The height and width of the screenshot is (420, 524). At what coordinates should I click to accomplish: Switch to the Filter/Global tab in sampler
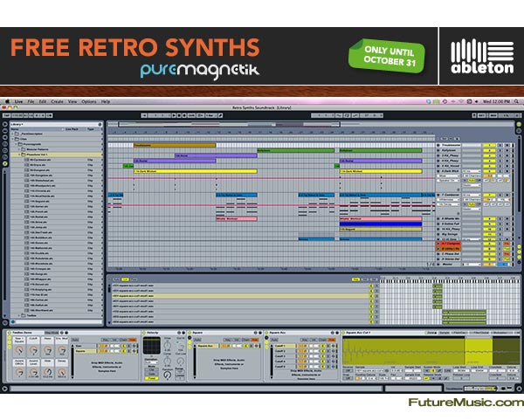click(x=479, y=333)
